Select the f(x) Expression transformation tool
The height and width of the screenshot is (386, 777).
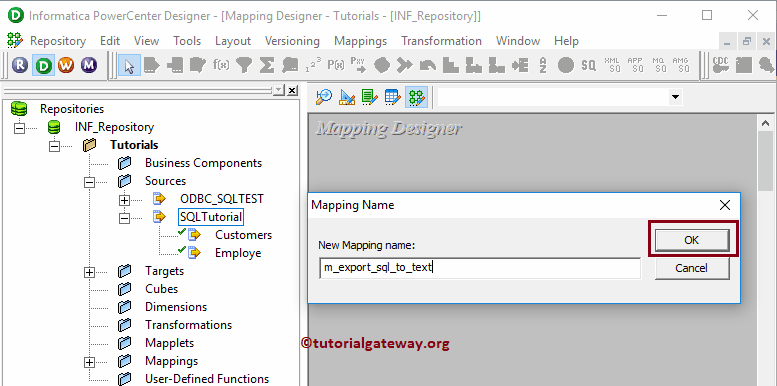(x=221, y=65)
